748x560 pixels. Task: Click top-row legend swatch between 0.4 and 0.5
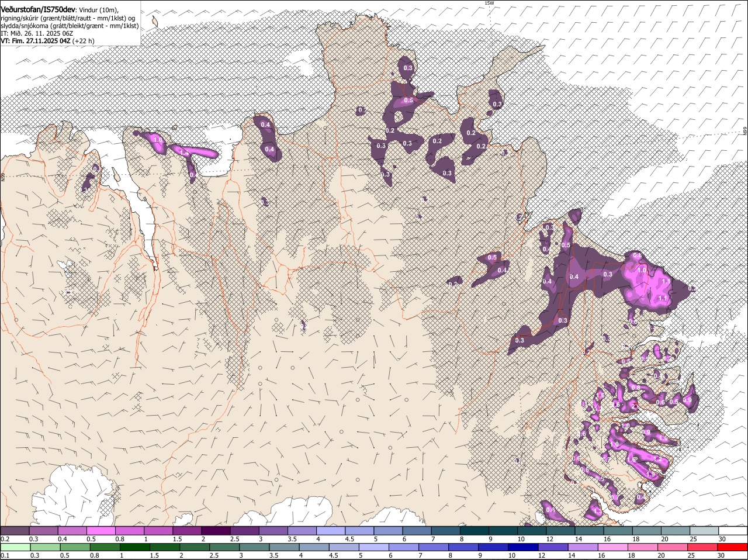(72, 530)
